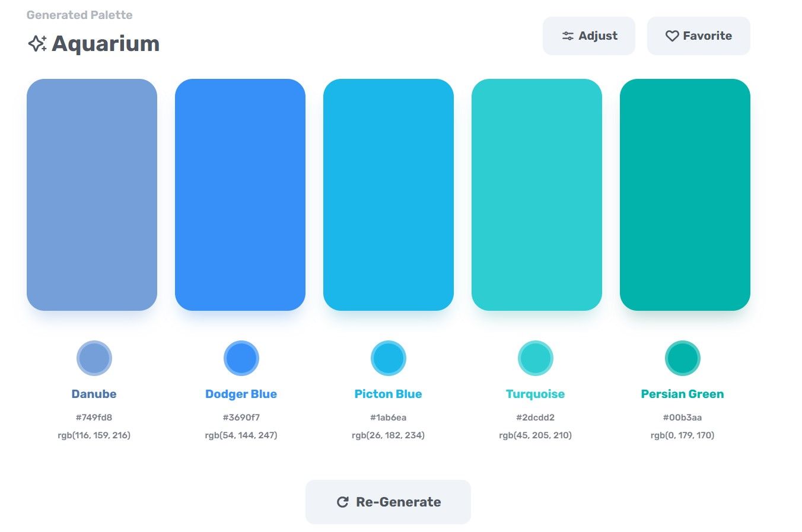
Task: Click the Turquoise color swatch card
Action: (x=536, y=194)
